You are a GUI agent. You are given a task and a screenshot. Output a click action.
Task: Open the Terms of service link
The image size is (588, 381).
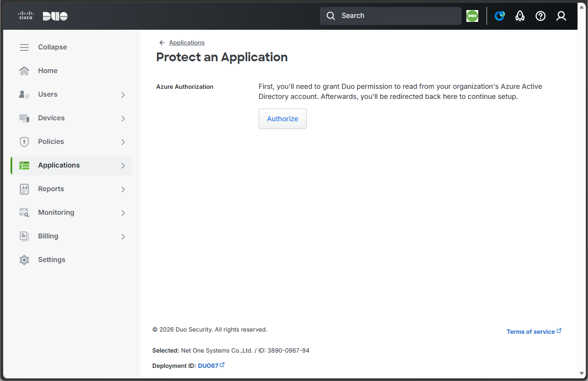pos(531,332)
